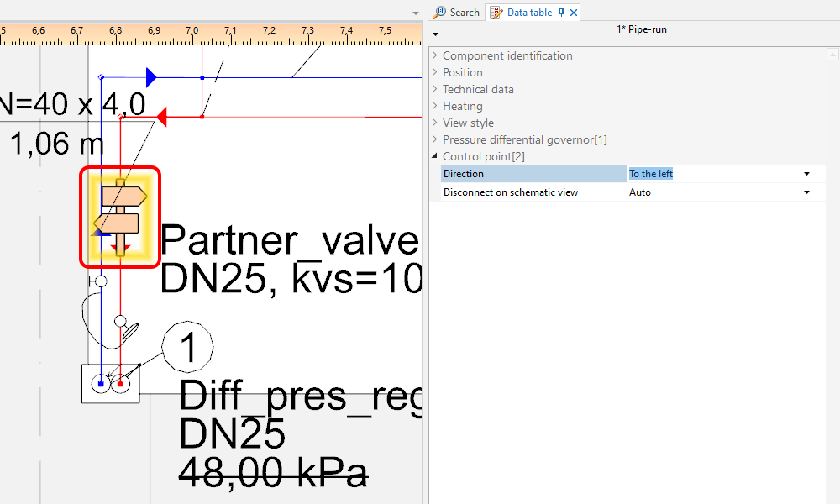Image resolution: width=840 pixels, height=504 pixels.
Task: Click the blue supply flow direction arrow
Action: (x=151, y=78)
